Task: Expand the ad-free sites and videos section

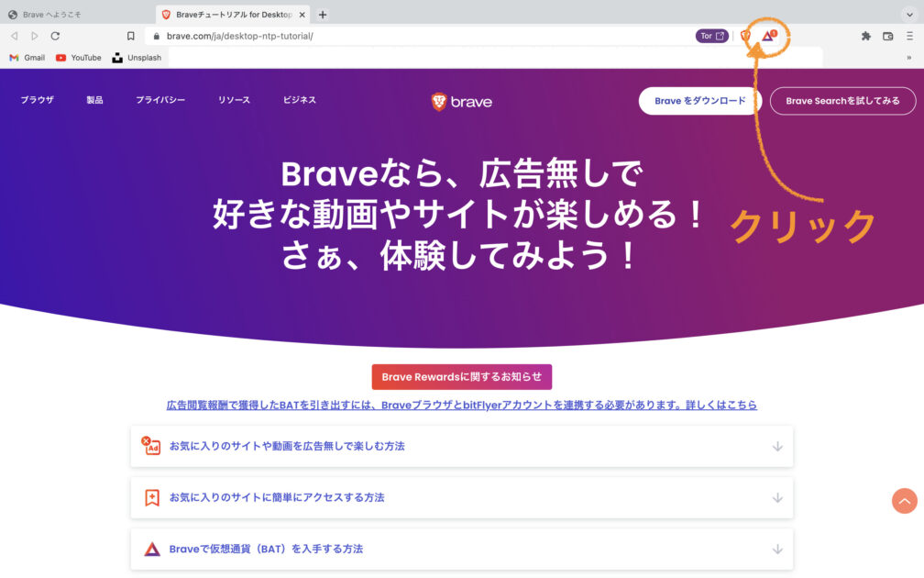Action: [461, 446]
